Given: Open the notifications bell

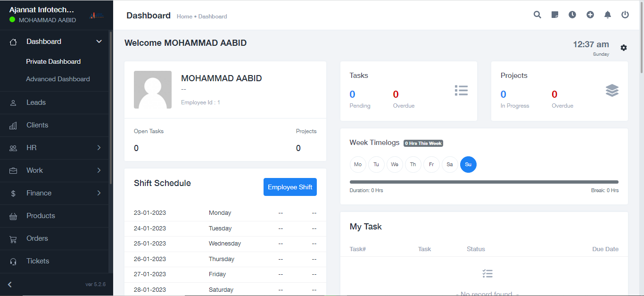Looking at the screenshot, I should 608,15.
